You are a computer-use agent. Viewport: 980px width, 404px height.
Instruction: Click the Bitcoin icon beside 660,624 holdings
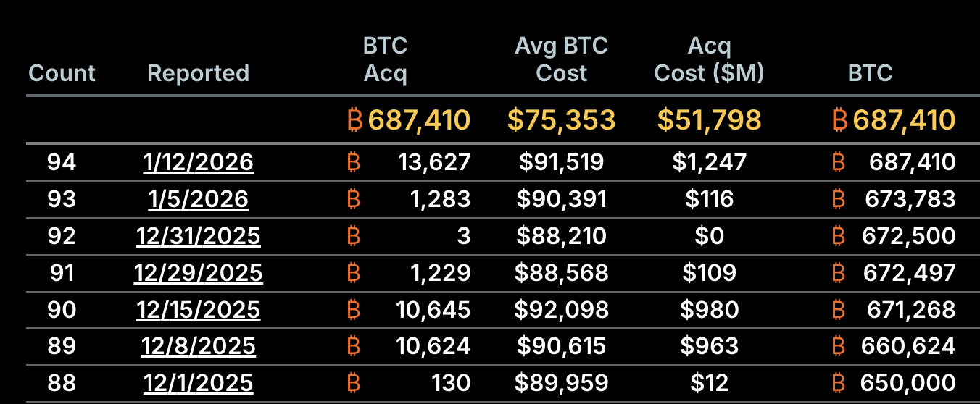[x=839, y=346]
